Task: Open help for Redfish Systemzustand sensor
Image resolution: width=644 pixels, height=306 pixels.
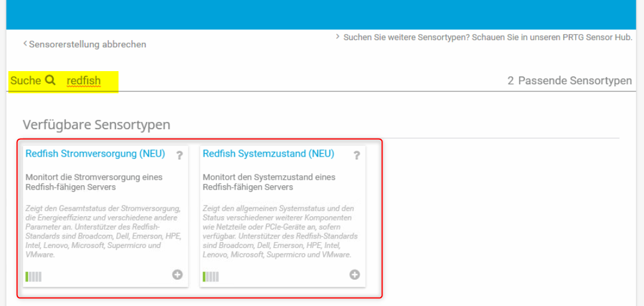Action: tap(357, 155)
